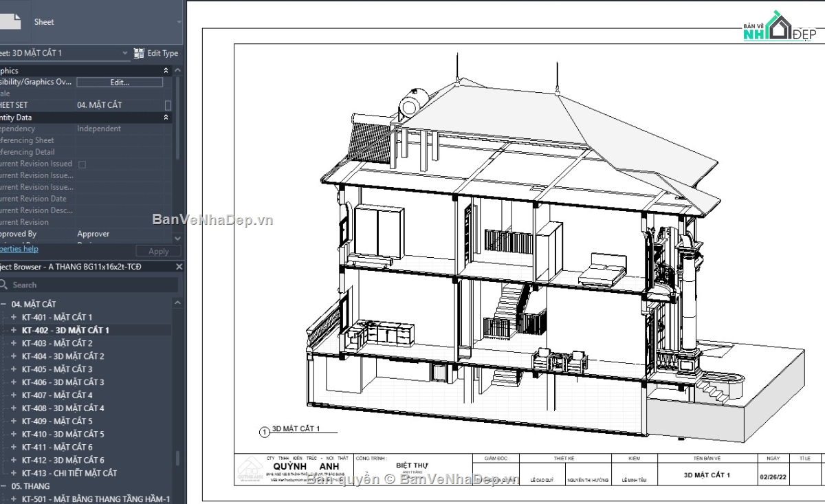Close the Project Browser panel with its X icon

[179, 267]
